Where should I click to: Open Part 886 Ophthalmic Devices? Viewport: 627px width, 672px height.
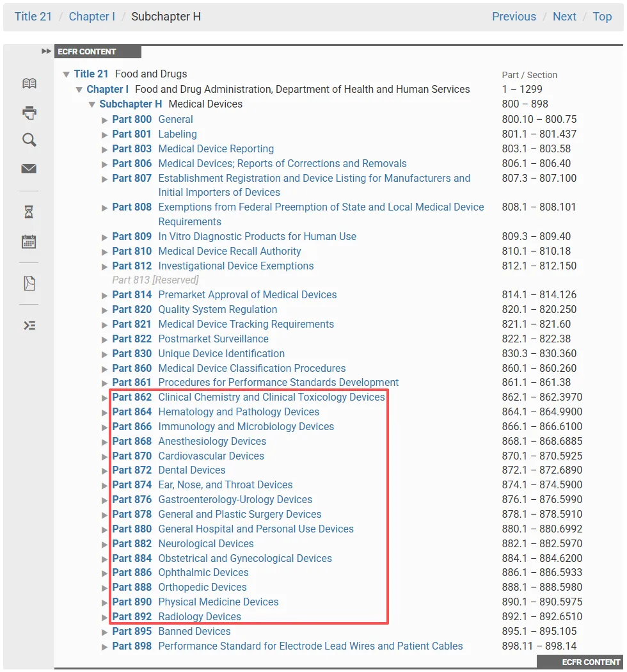[x=180, y=572]
